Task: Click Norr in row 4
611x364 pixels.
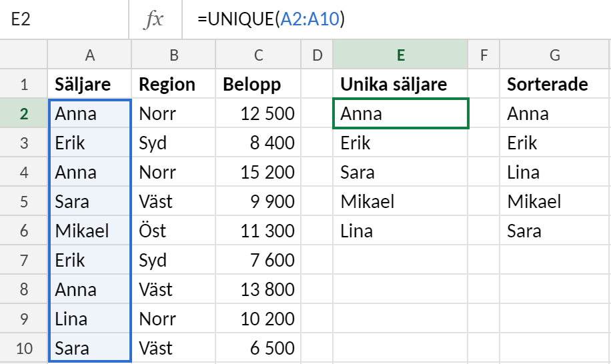Action: [174, 172]
